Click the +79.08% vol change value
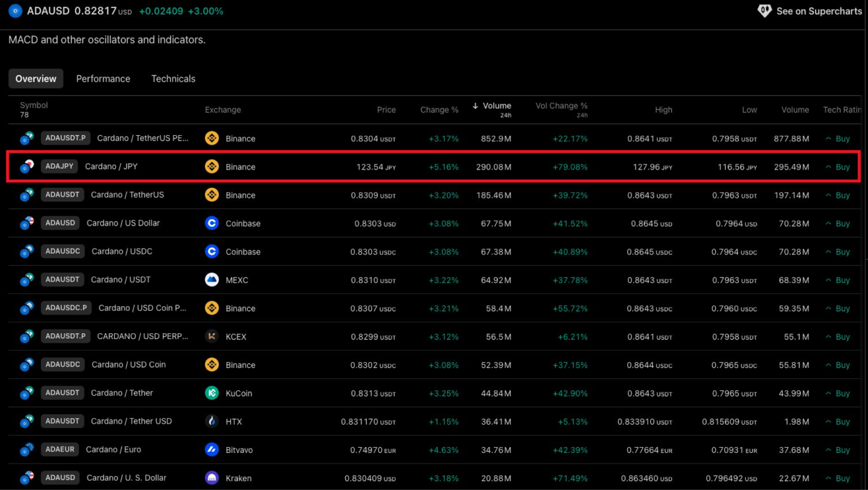Screen dimensions: 868x490 (x=570, y=167)
